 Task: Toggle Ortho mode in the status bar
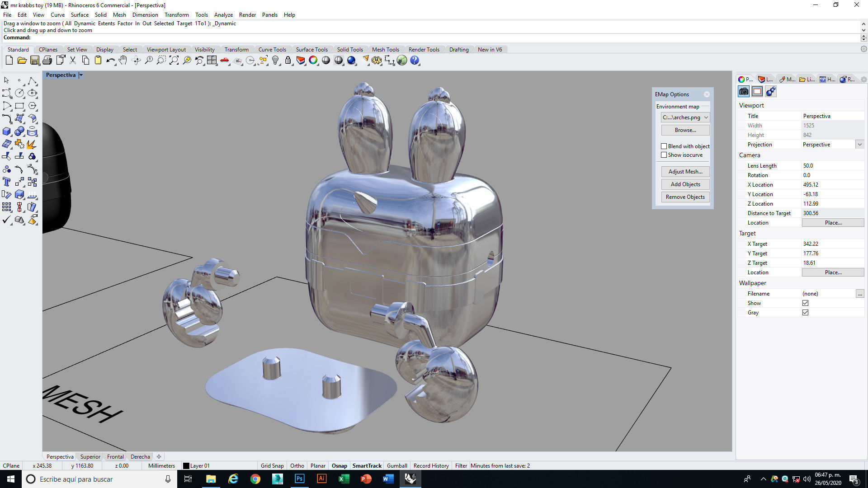297,465
